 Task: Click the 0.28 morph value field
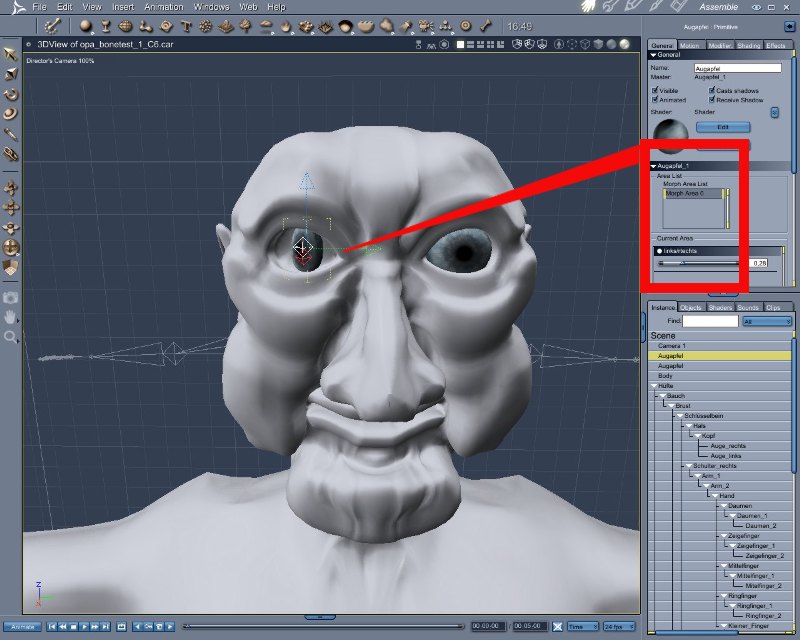point(759,263)
